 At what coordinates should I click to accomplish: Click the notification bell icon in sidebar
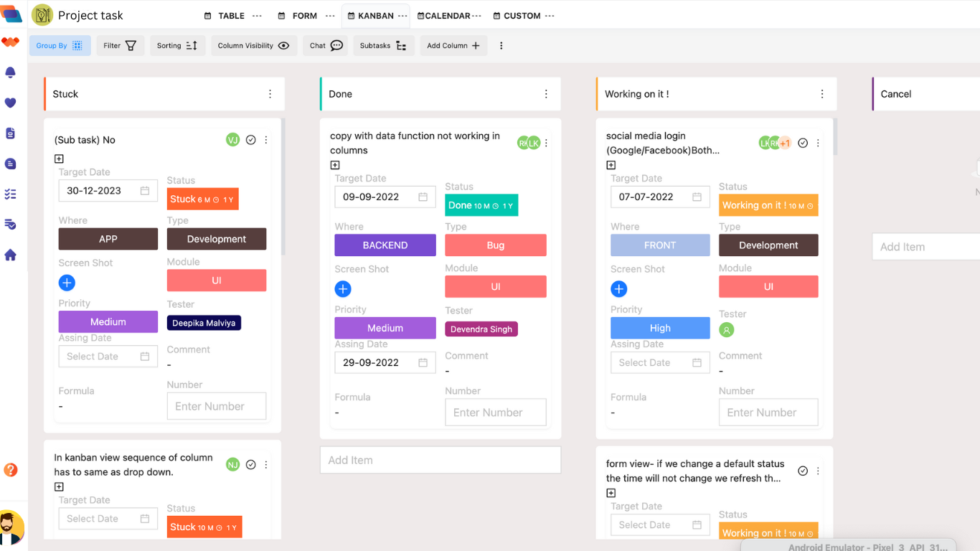[x=10, y=72]
